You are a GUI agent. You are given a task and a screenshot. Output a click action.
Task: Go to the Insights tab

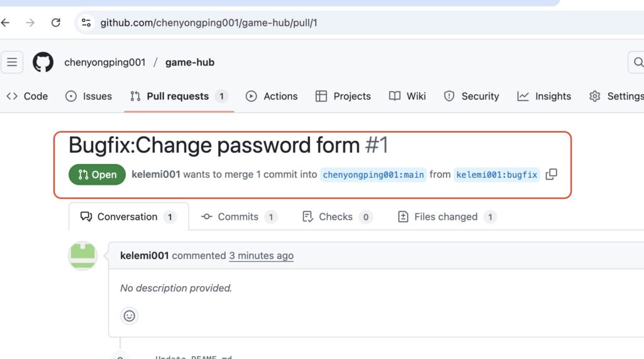544,96
